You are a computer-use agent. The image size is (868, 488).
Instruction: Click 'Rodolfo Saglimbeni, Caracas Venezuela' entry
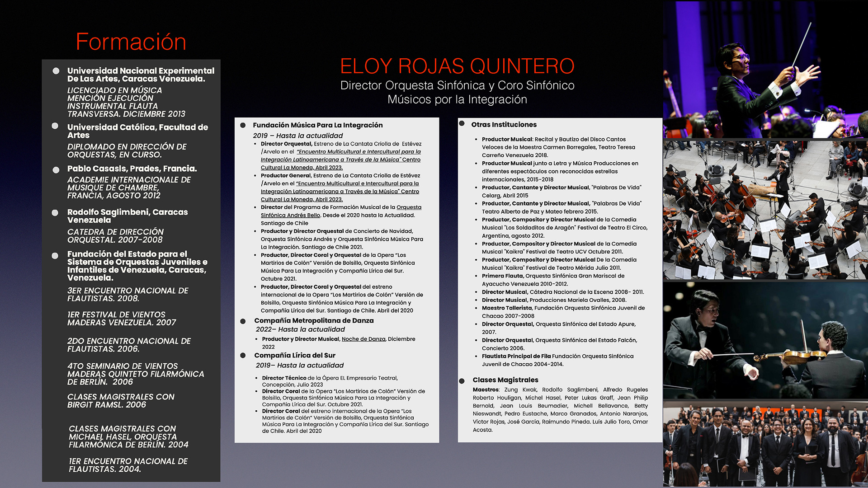coord(127,216)
